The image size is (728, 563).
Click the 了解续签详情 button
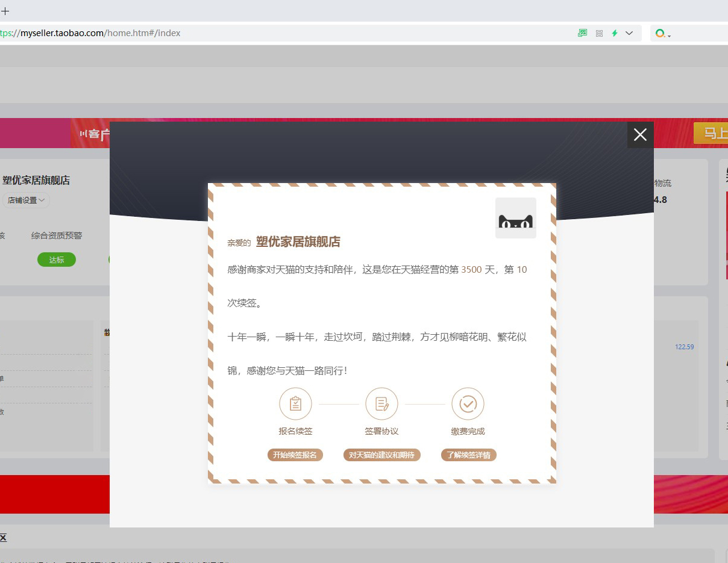click(468, 455)
